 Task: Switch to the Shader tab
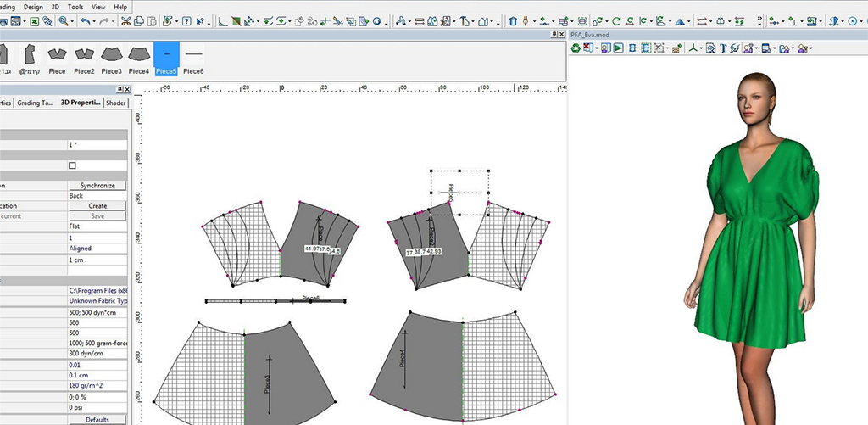[x=115, y=103]
